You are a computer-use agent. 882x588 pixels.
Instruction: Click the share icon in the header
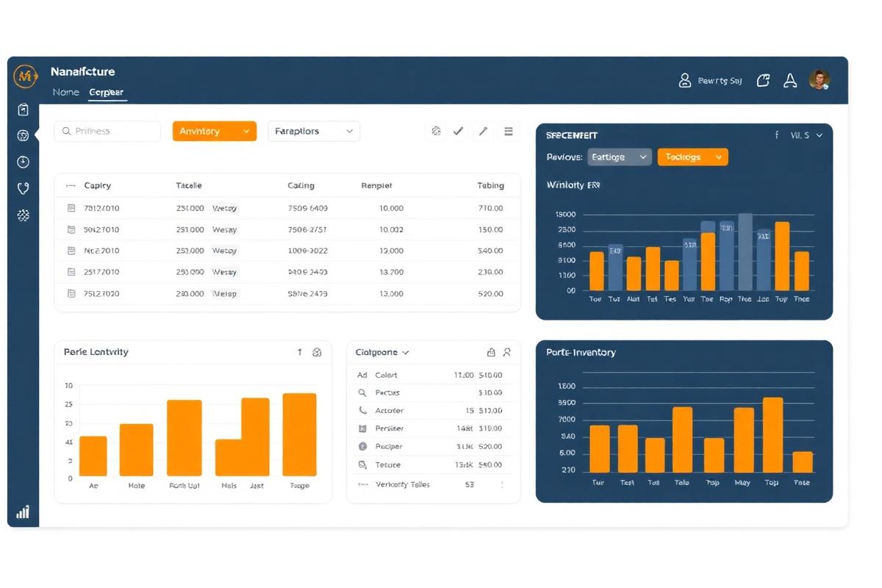(764, 80)
